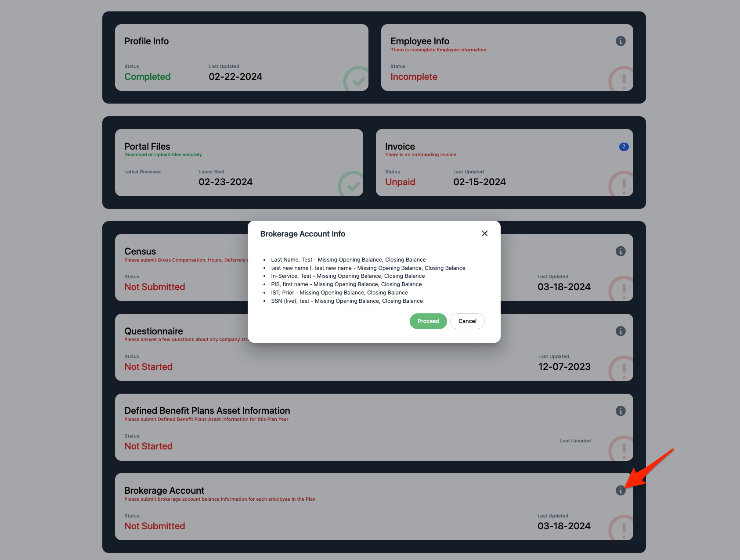Click the Invoice red alert icon
Image resolution: width=740 pixels, height=560 pixels.
click(622, 185)
